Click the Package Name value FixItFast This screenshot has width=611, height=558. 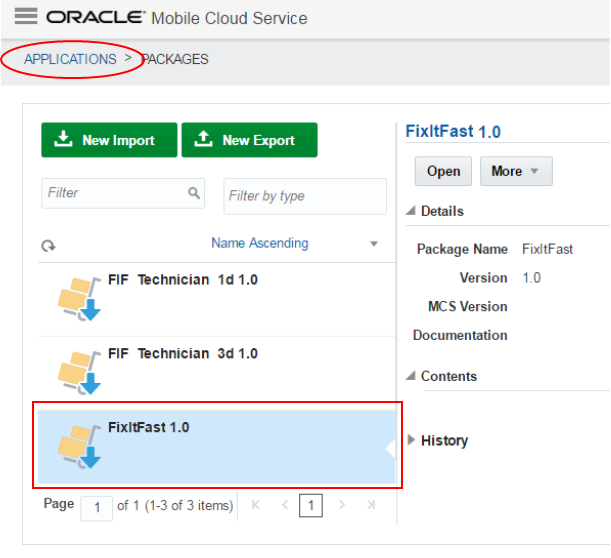(547, 249)
